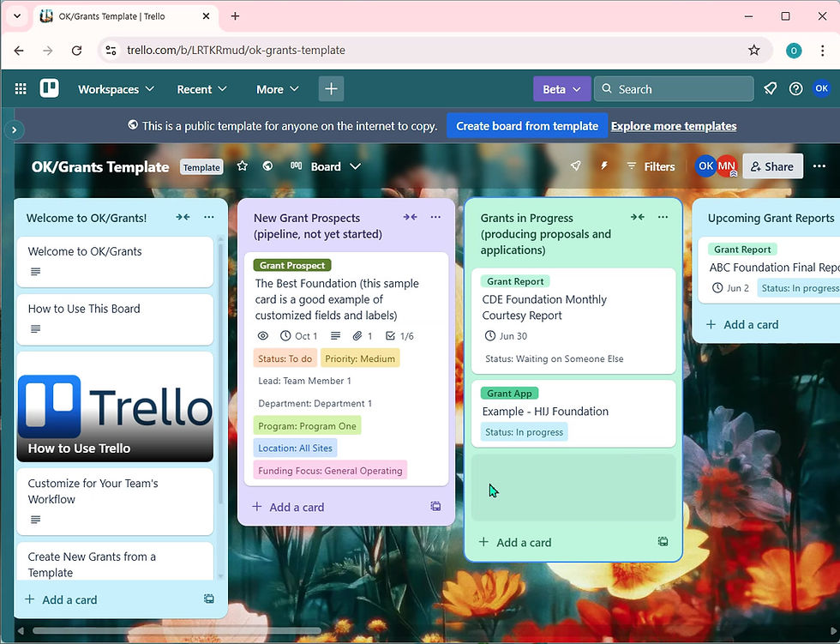
Task: Create from template in Welcome list
Action: coord(209,599)
